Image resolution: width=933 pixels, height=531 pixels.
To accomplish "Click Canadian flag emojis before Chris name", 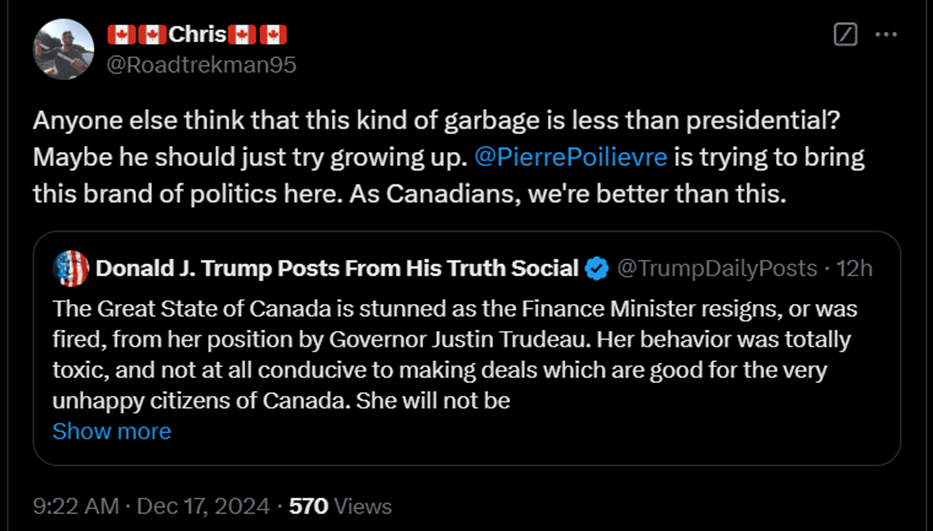I will (137, 35).
